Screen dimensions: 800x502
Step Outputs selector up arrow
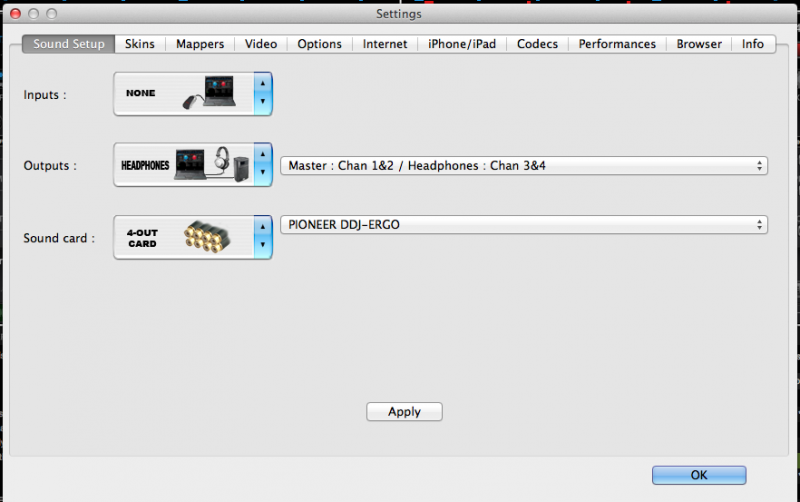point(263,154)
